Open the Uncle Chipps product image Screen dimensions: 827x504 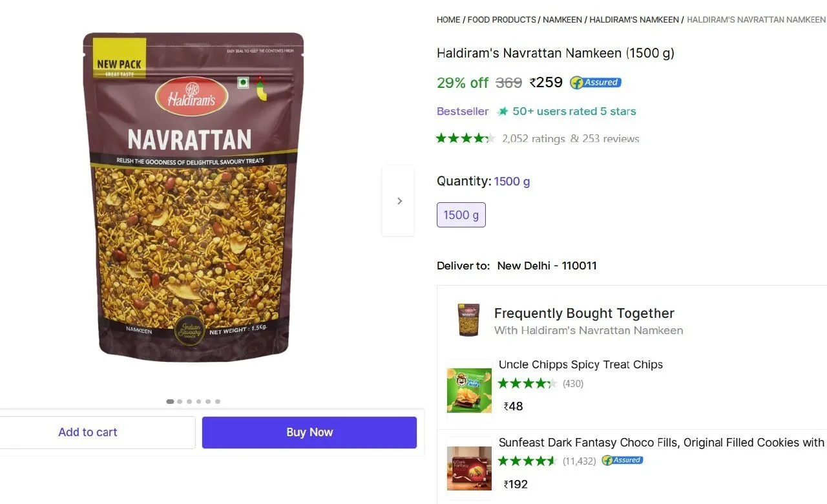tap(469, 391)
